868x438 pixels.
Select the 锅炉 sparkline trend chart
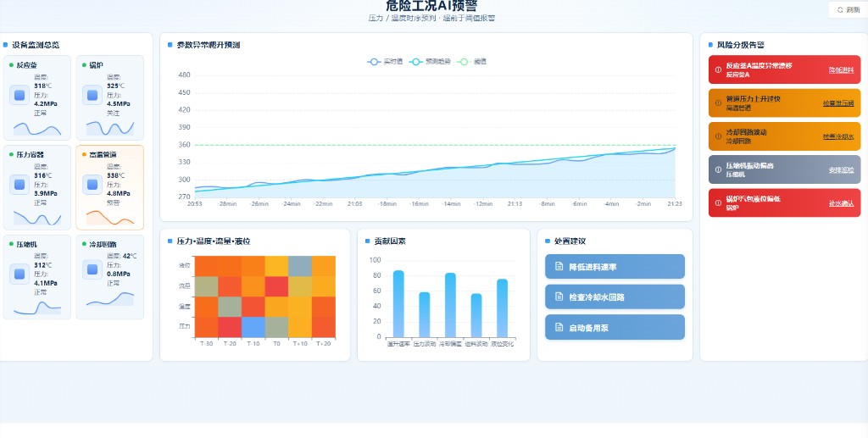pyautogui.click(x=110, y=128)
